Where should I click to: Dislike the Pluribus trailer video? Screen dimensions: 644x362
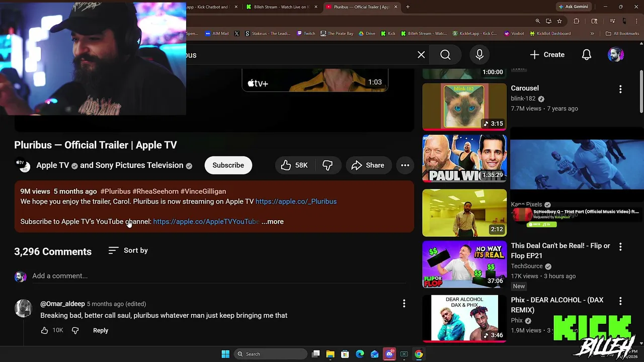coord(328,165)
